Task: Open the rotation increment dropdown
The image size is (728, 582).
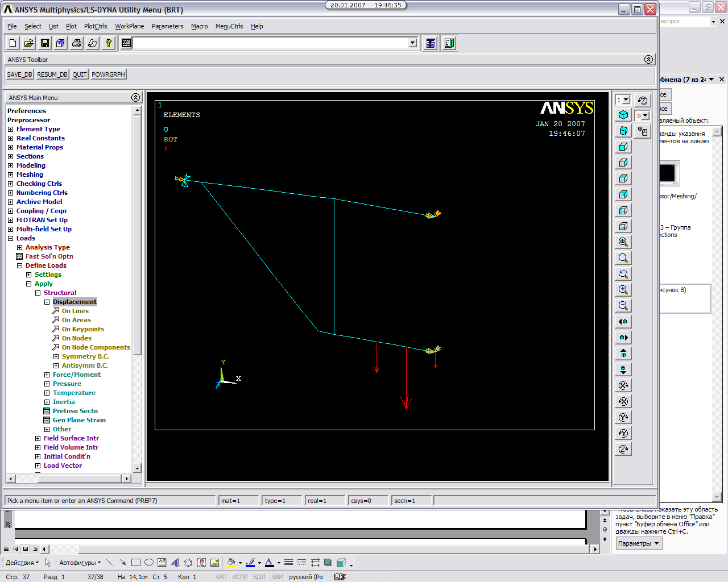Action: pos(646,115)
